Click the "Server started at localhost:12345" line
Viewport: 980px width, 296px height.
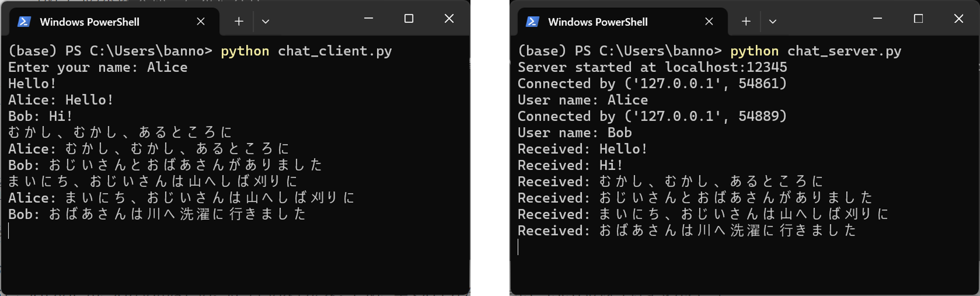(652, 67)
